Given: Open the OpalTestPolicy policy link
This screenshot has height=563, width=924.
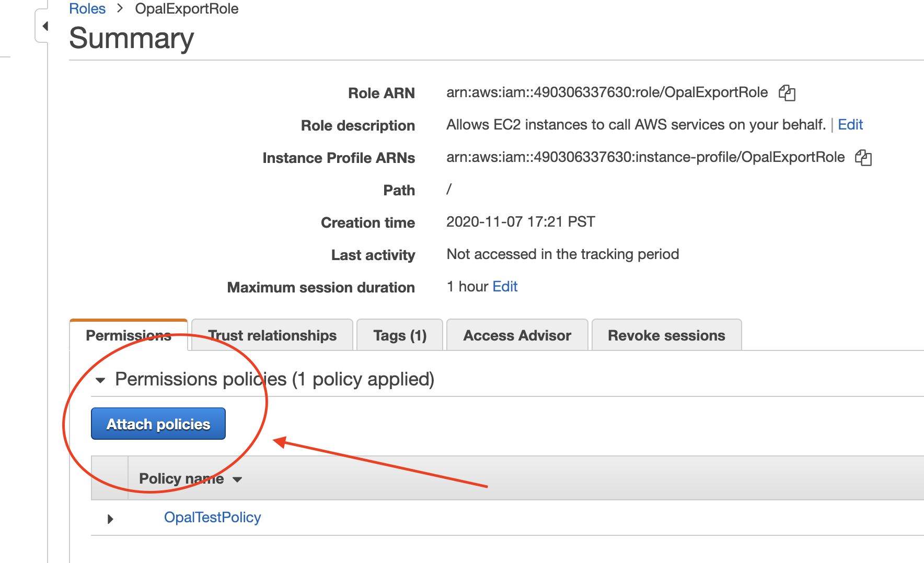Looking at the screenshot, I should pyautogui.click(x=212, y=518).
